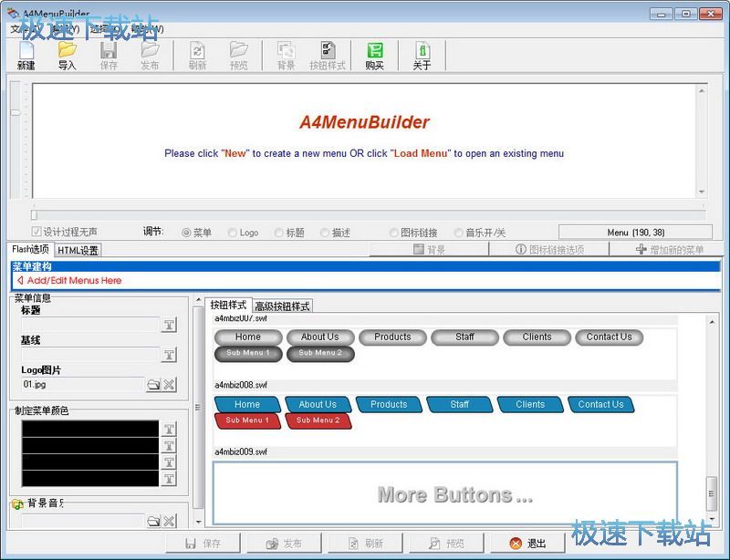The width and height of the screenshot is (730, 560).
Task: Click the 发布 icon in top toolbar
Action: point(150,56)
